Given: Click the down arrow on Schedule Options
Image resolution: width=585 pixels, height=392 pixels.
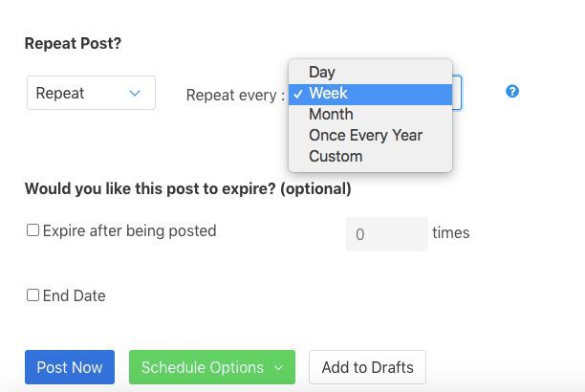Looking at the screenshot, I should 278,368.
